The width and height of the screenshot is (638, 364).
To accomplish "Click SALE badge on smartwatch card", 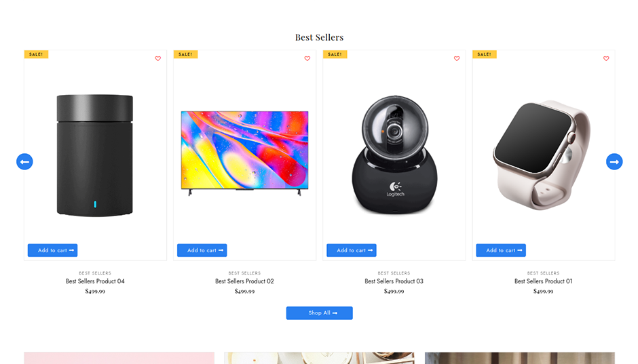I will pos(484,54).
